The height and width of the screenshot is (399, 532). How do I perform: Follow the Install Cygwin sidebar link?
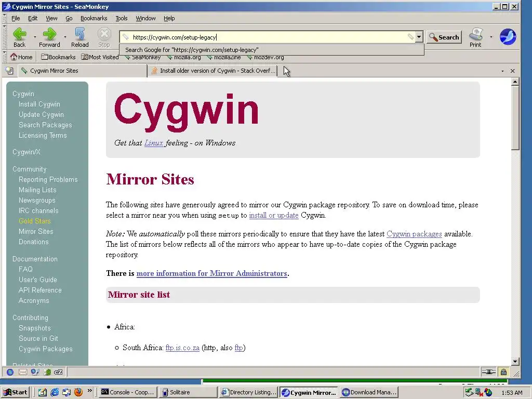click(39, 104)
